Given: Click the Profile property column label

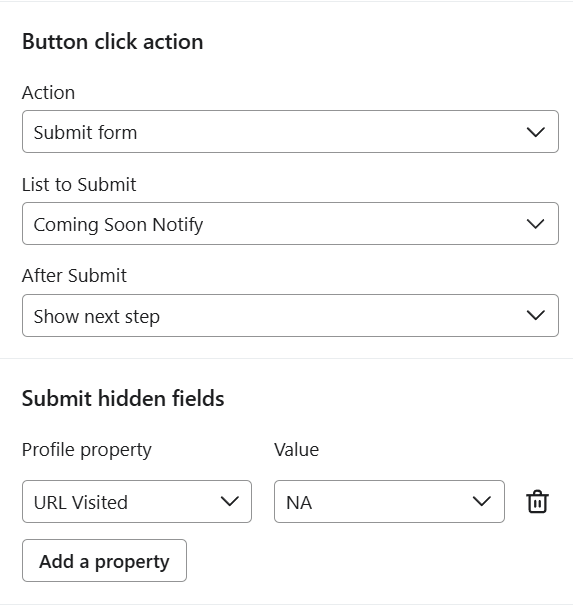Looking at the screenshot, I should [x=87, y=450].
